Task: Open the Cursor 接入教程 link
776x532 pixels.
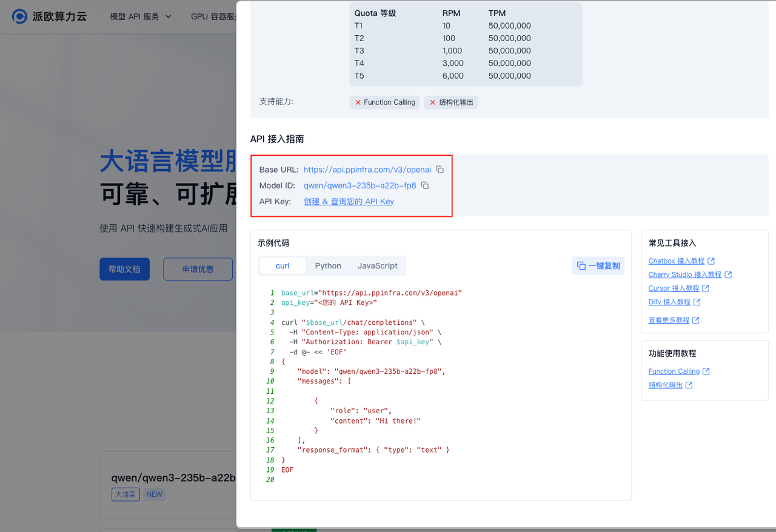Action: 674,288
